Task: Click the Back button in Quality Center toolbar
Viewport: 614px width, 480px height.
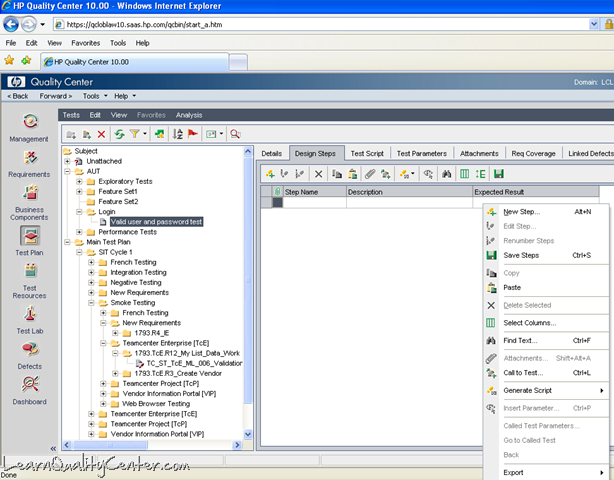Action: 19,96
